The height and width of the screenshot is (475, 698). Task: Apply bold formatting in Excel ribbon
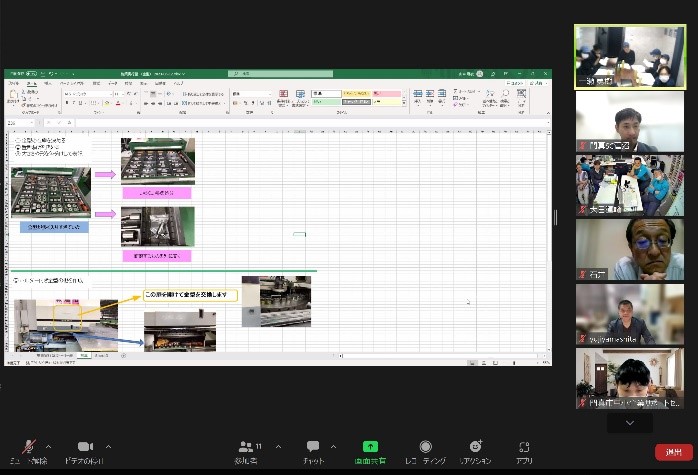coord(67,103)
